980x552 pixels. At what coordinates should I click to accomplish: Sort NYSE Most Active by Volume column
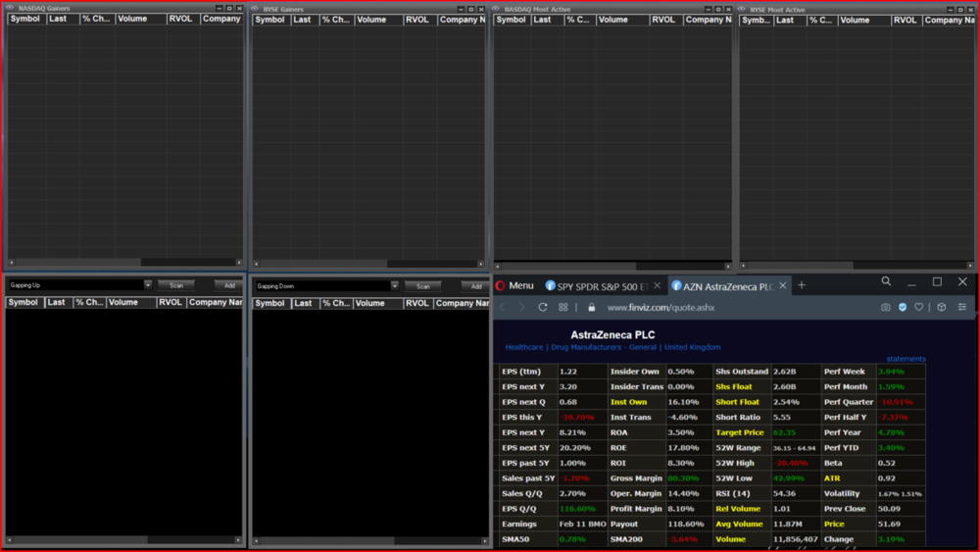863,21
